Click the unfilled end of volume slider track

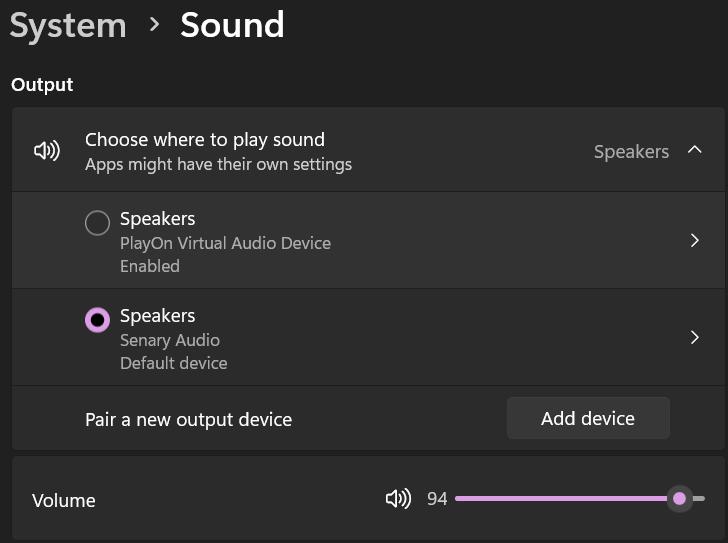click(699, 498)
